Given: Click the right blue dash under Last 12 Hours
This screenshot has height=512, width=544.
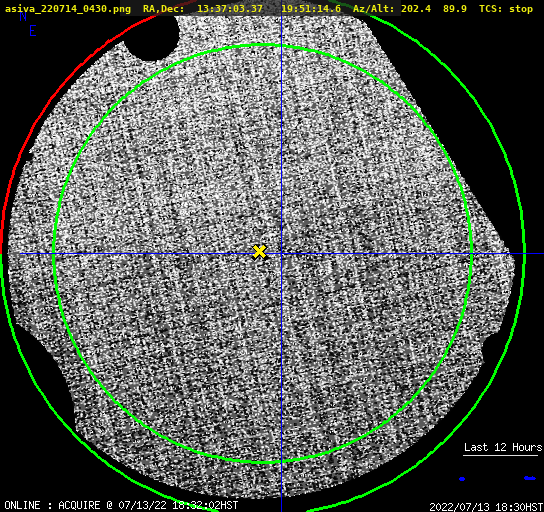Looking at the screenshot, I should pos(530,478).
